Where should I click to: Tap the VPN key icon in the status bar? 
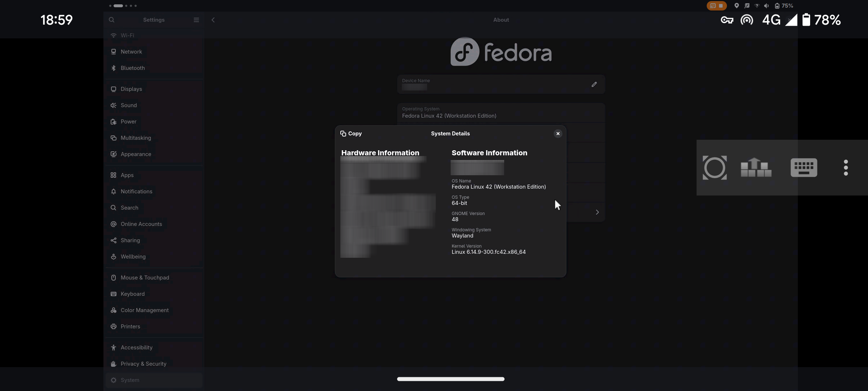pos(727,20)
